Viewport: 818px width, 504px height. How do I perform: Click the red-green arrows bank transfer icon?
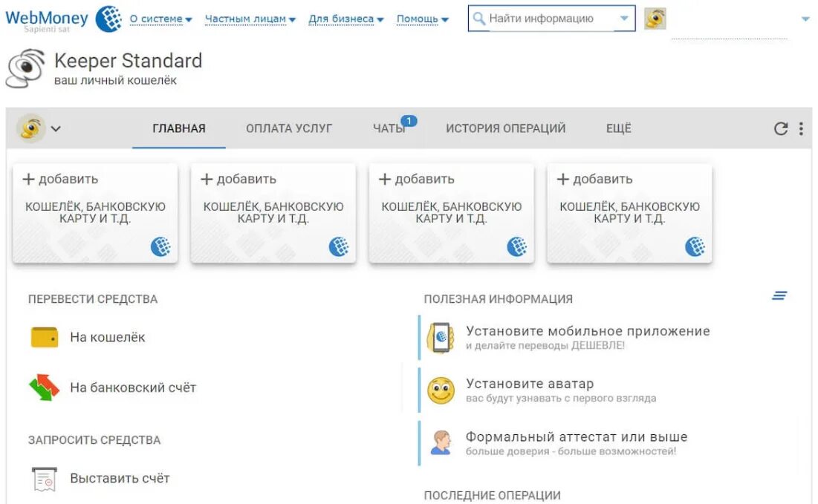[x=44, y=387]
